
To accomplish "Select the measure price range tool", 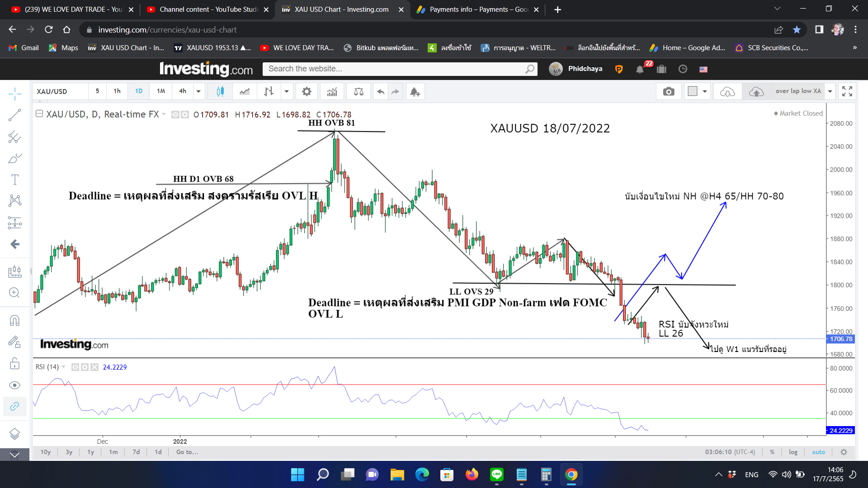I will (14, 222).
